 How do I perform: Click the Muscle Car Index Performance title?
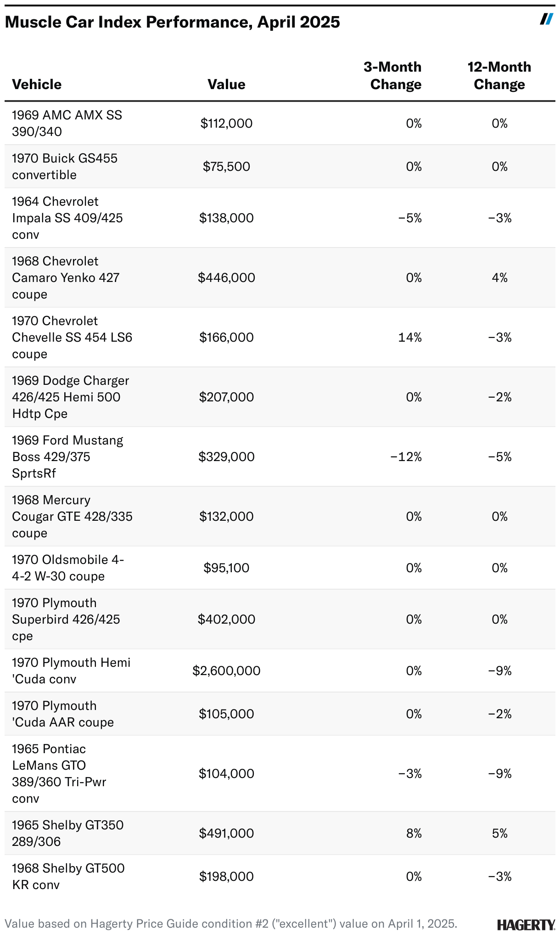click(173, 22)
